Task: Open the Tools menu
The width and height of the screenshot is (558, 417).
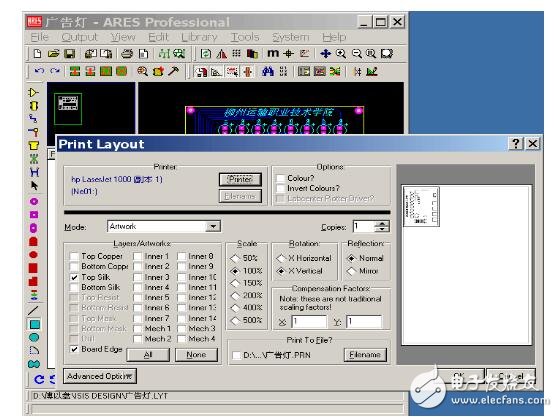Action: (x=245, y=37)
